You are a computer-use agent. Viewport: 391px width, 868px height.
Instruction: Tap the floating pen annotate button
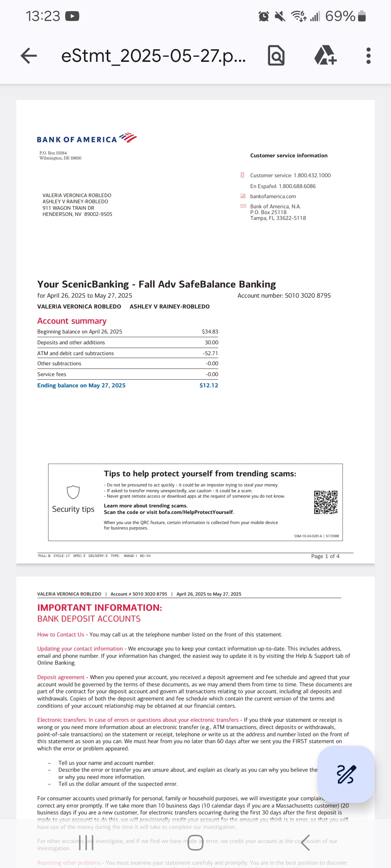346,774
